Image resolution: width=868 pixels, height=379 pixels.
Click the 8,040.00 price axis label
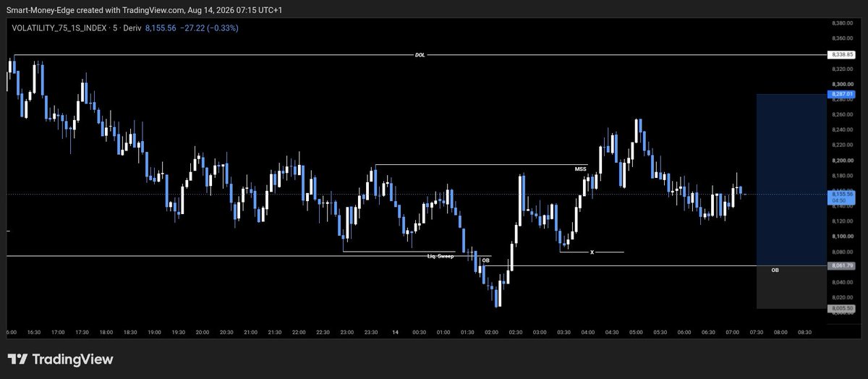(x=843, y=282)
